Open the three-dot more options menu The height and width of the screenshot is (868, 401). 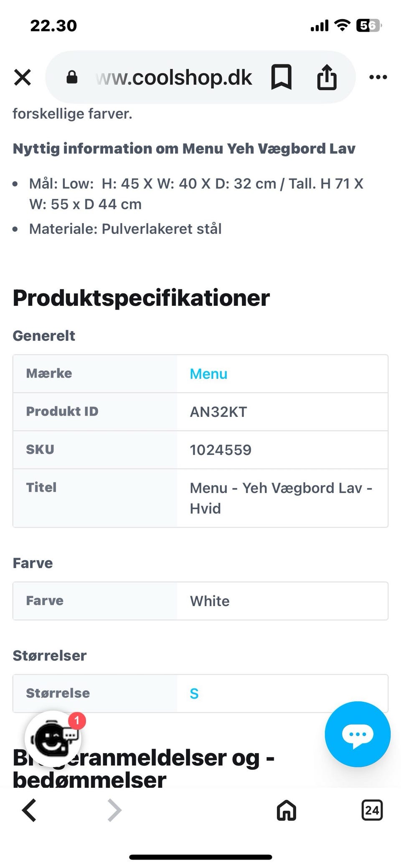click(x=378, y=77)
